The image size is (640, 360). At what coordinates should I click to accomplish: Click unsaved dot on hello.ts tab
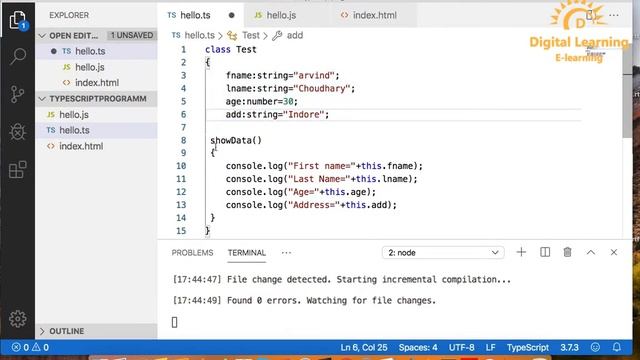(x=231, y=15)
